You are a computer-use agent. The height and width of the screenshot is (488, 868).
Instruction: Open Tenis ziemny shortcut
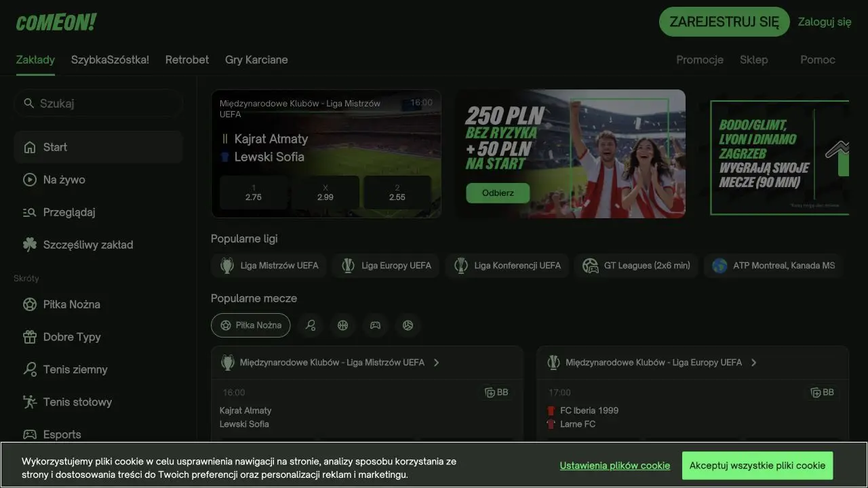point(98,369)
